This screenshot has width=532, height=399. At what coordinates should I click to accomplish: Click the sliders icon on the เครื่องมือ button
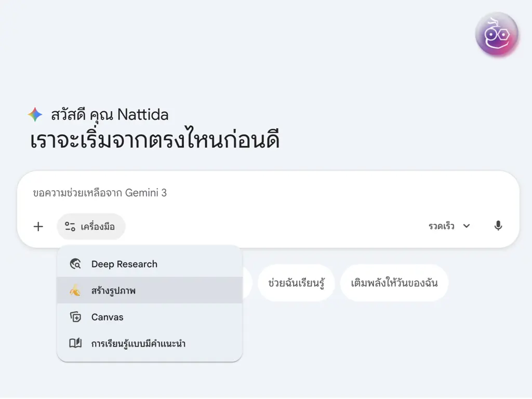click(70, 227)
